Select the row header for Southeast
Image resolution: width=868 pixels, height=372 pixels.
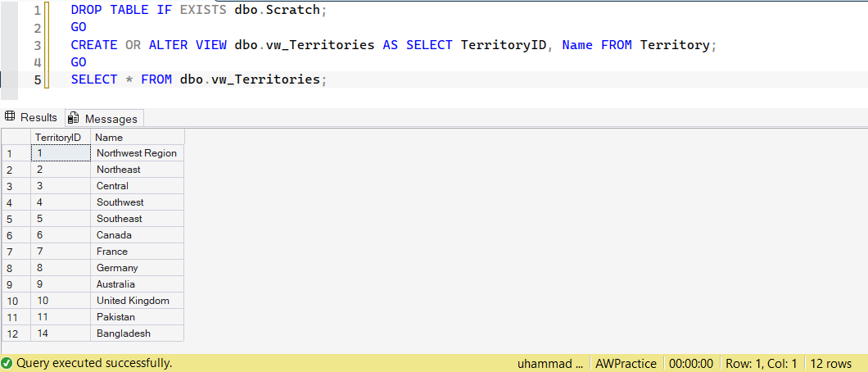16,219
